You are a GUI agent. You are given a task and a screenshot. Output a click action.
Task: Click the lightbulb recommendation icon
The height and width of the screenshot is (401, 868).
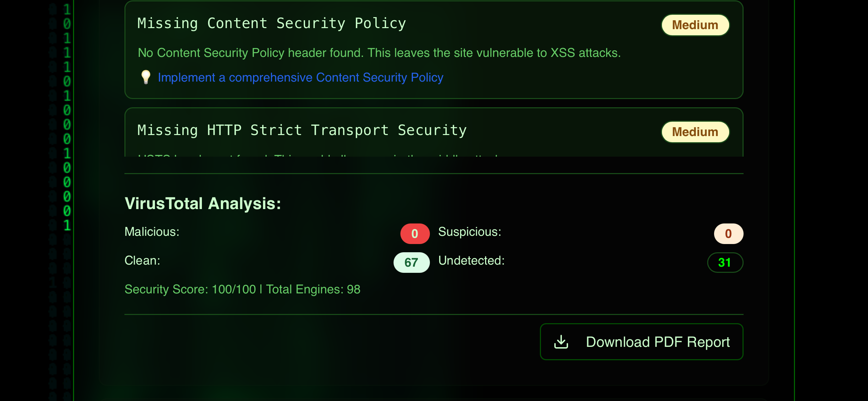[146, 77]
